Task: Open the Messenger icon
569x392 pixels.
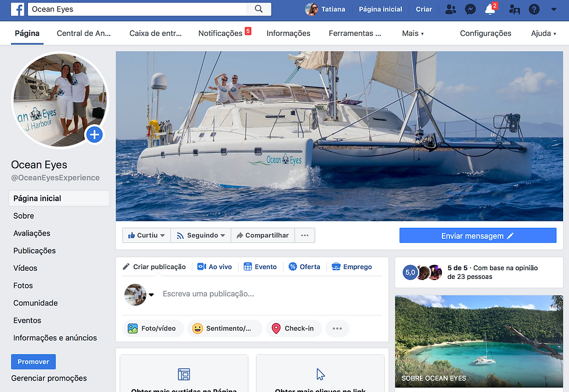Action: coord(470,9)
